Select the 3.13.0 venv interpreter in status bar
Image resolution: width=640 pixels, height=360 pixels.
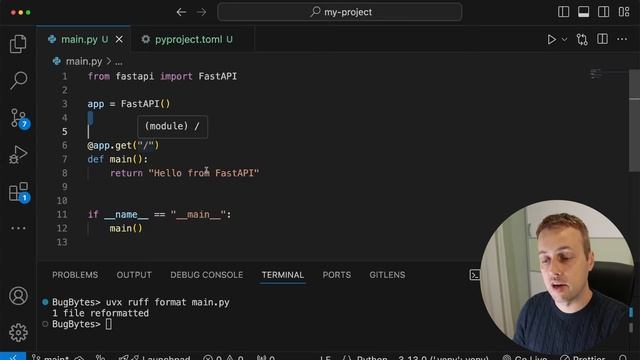point(443,358)
